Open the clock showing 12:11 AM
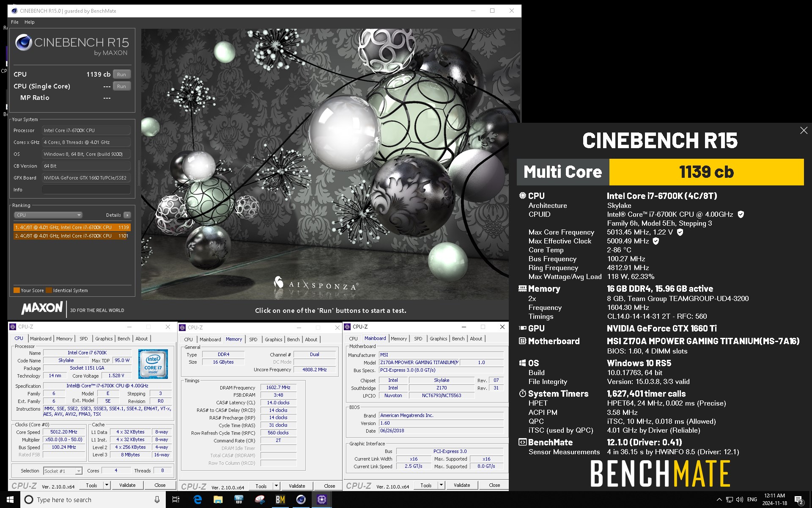 (775, 500)
